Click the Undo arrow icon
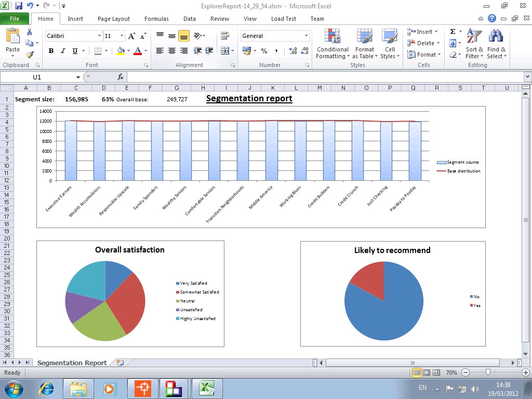Image resolution: width=532 pixels, height=399 pixels. tap(30, 5)
